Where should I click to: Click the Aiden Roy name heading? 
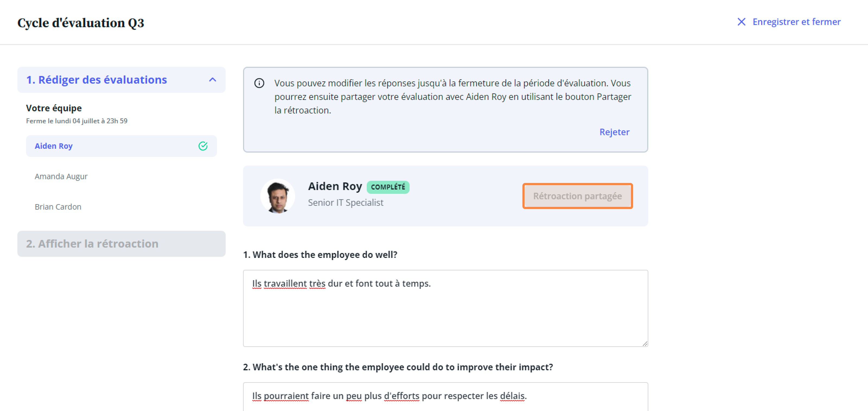[x=335, y=186]
